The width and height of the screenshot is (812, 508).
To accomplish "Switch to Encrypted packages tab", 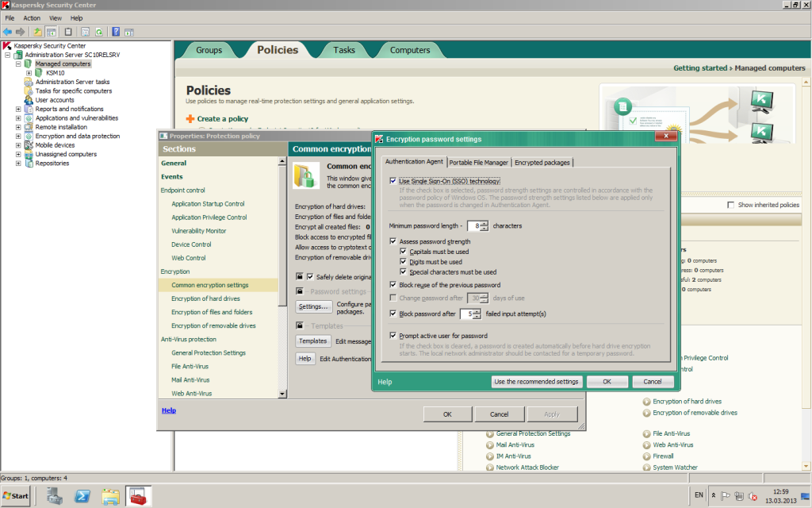I will pyautogui.click(x=542, y=162).
